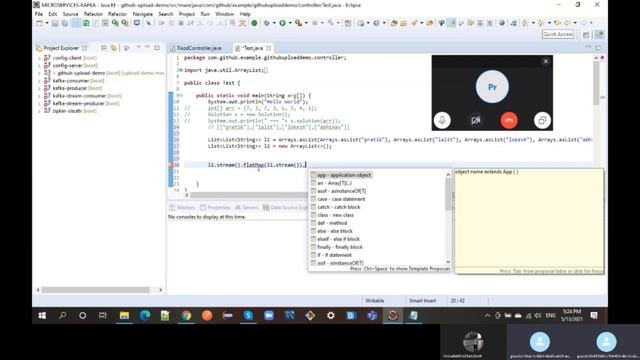Click Project Explorer horizontal scrollbar
Screen dimensions: 640x360
pyautogui.click(x=96, y=290)
